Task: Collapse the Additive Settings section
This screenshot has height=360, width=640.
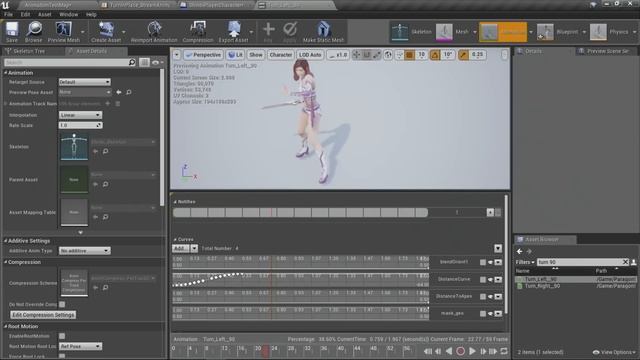Action: (x=6, y=241)
